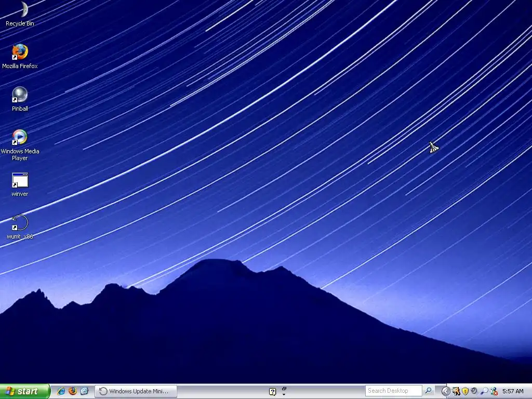
Task: Click the language bar help question-mark icon
Action: point(272,392)
